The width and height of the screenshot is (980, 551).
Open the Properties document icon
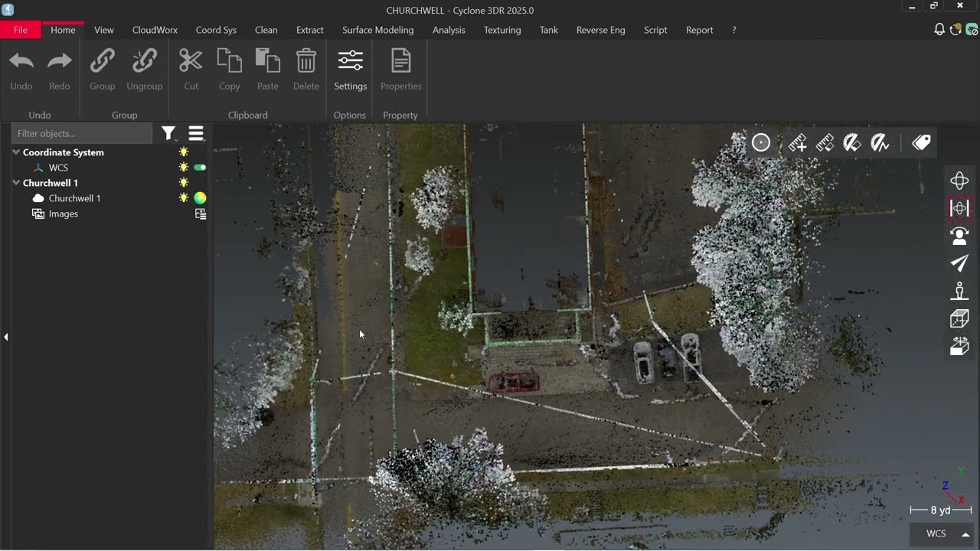point(401,60)
